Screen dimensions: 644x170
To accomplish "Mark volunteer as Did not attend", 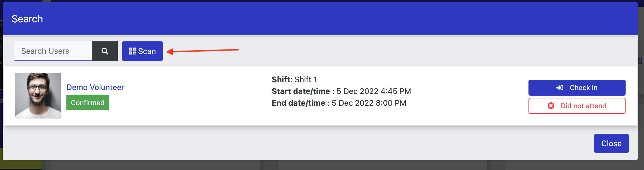I will coord(577,106).
